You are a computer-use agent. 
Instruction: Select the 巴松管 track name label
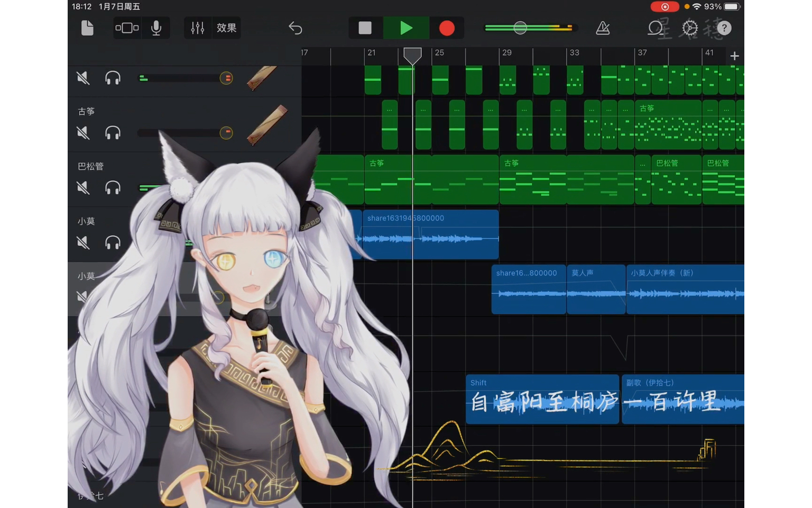pyautogui.click(x=90, y=166)
